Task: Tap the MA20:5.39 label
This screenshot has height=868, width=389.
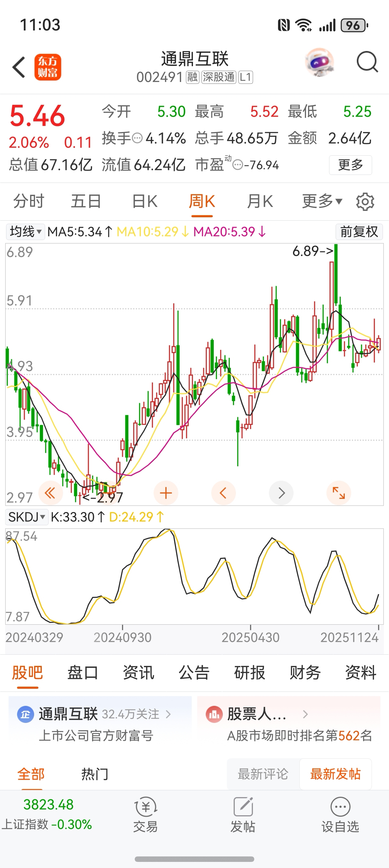Action: click(230, 232)
